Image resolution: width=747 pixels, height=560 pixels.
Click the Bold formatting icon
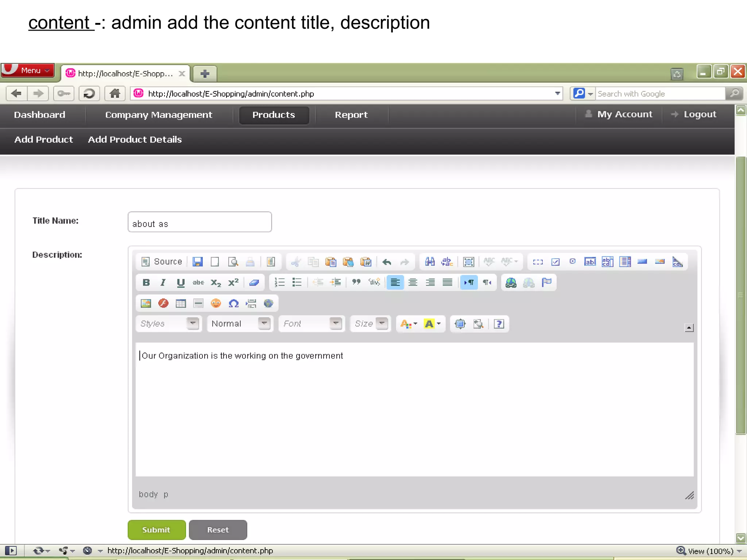pyautogui.click(x=146, y=283)
